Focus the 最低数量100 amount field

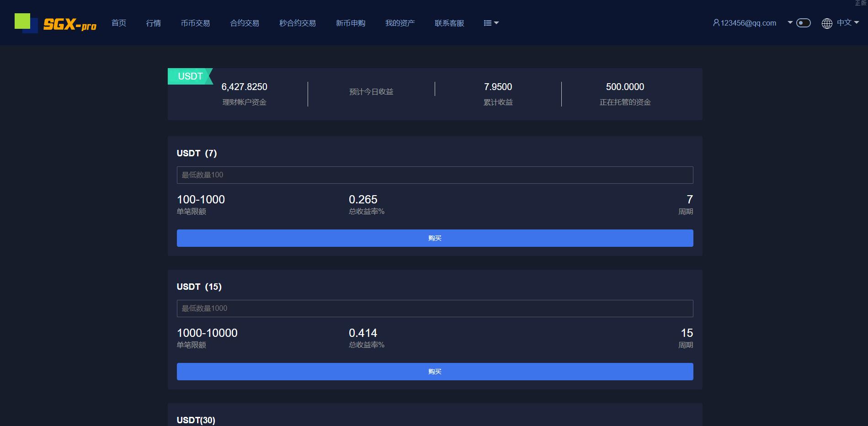pos(435,175)
